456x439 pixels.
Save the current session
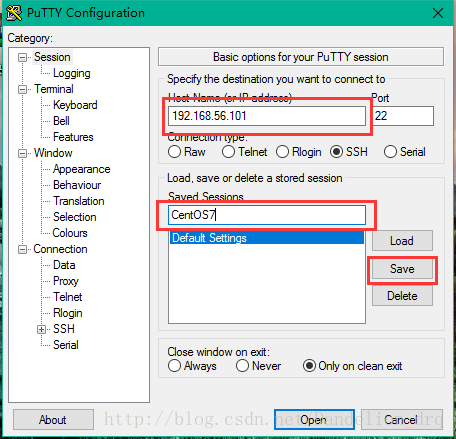click(x=402, y=269)
